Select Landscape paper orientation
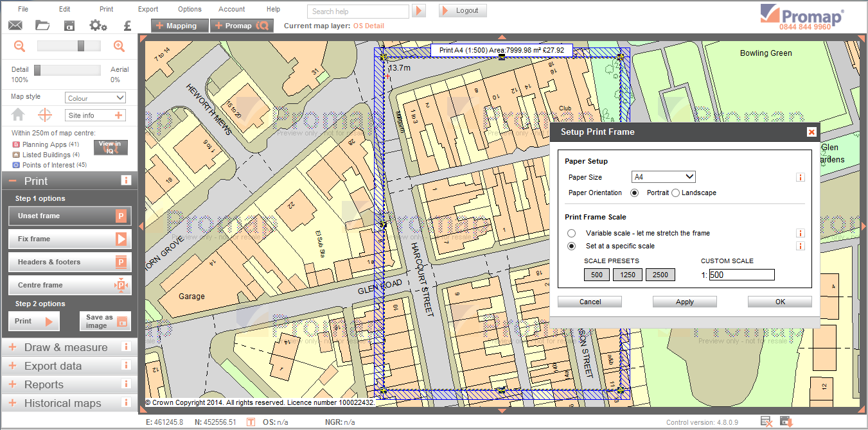This screenshot has height=430, width=868. 676,193
